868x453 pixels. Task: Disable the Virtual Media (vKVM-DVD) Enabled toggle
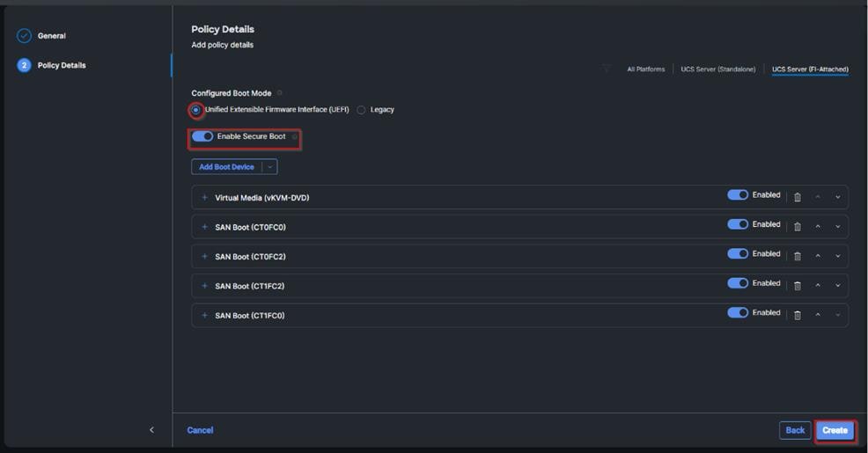[737, 195]
